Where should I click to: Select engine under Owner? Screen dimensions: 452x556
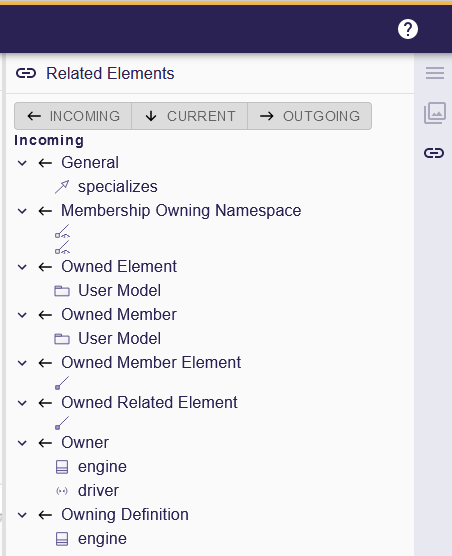pyautogui.click(x=102, y=467)
